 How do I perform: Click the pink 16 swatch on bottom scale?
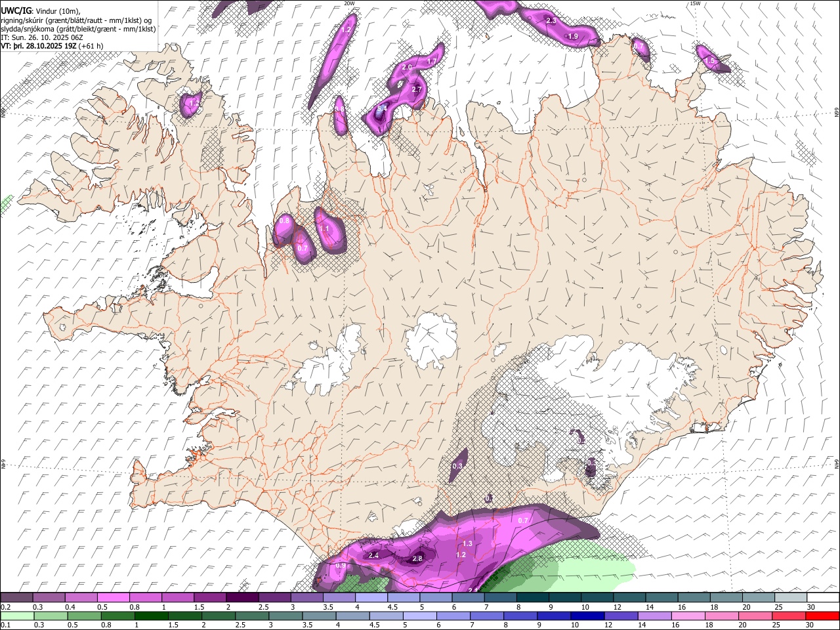point(688,616)
